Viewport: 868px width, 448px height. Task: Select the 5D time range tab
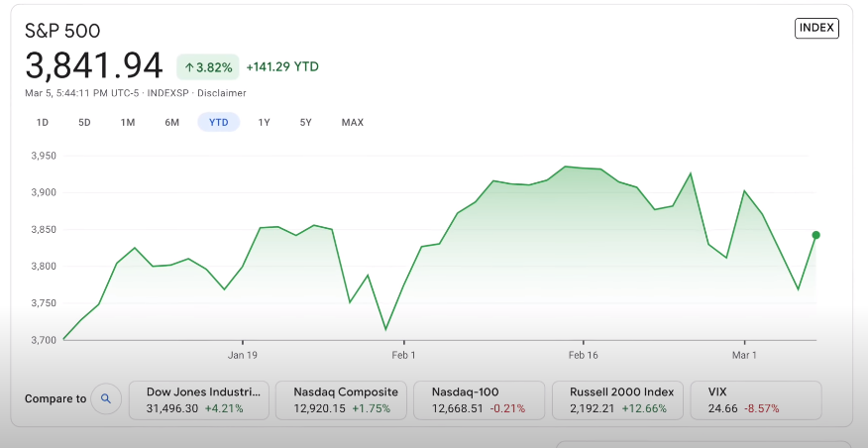coord(84,123)
